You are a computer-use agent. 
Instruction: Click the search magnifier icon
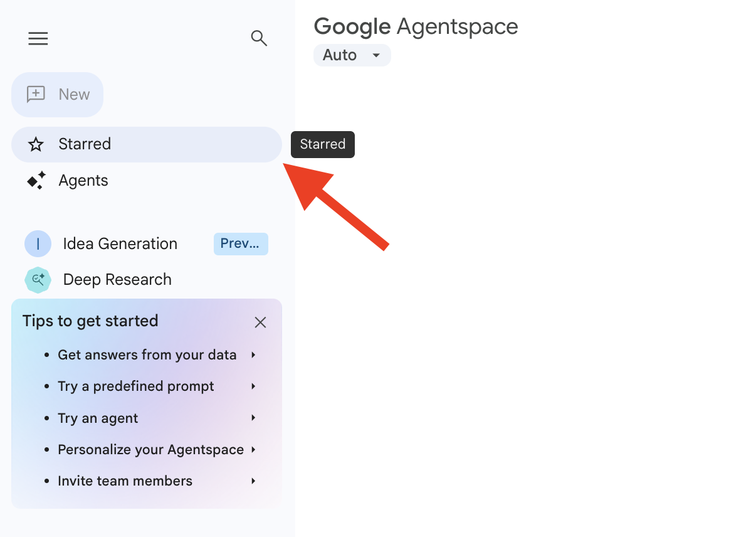pyautogui.click(x=259, y=38)
